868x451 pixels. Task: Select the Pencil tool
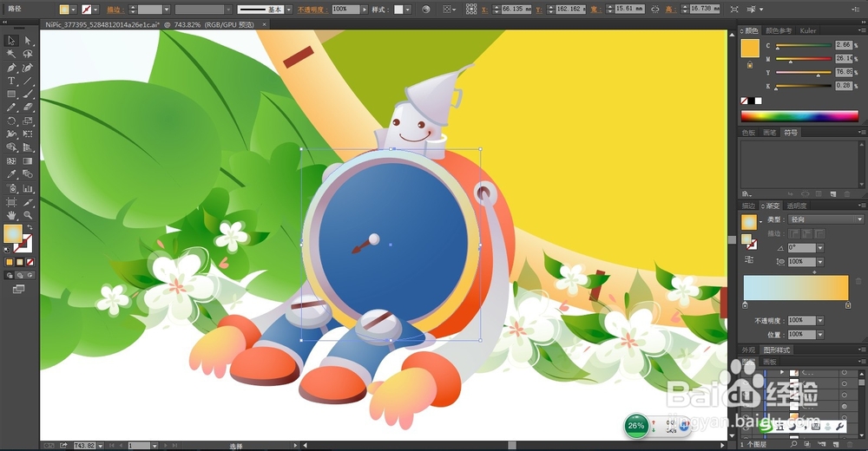(11, 108)
